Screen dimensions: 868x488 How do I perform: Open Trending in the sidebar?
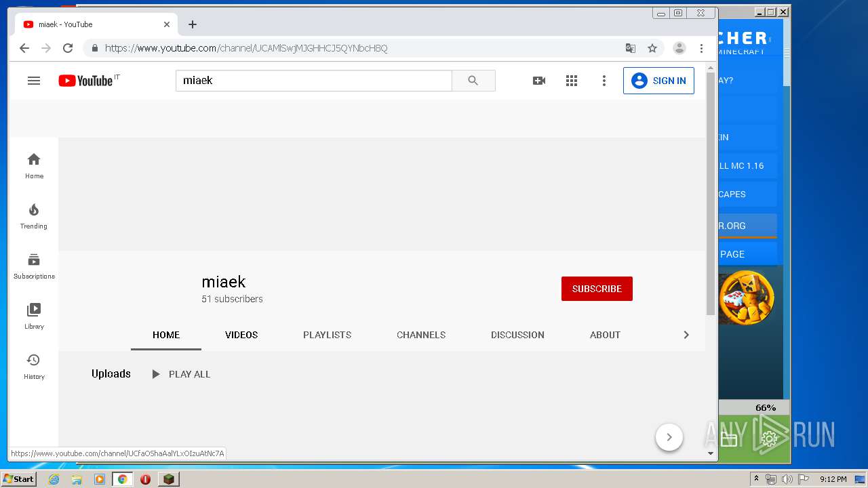34,216
